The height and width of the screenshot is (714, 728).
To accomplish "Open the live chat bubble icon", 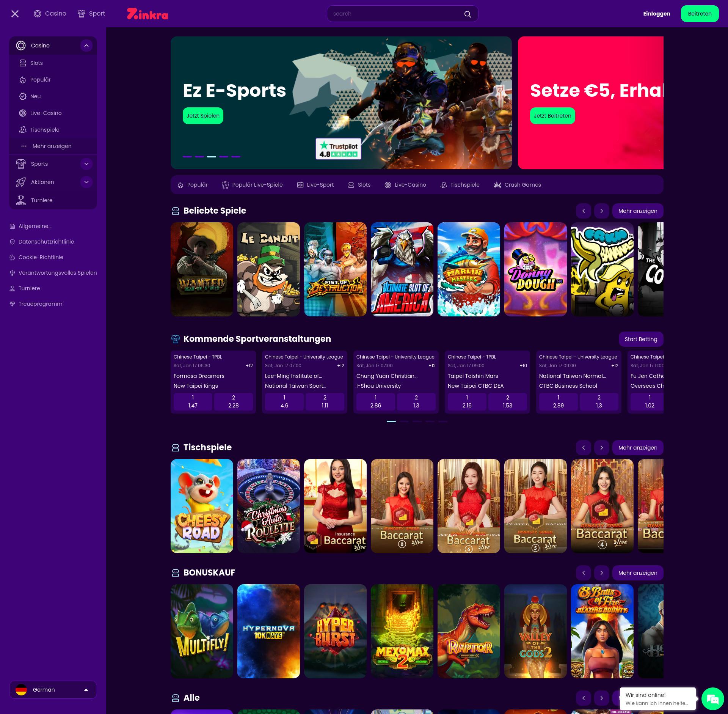I will [x=712, y=699].
